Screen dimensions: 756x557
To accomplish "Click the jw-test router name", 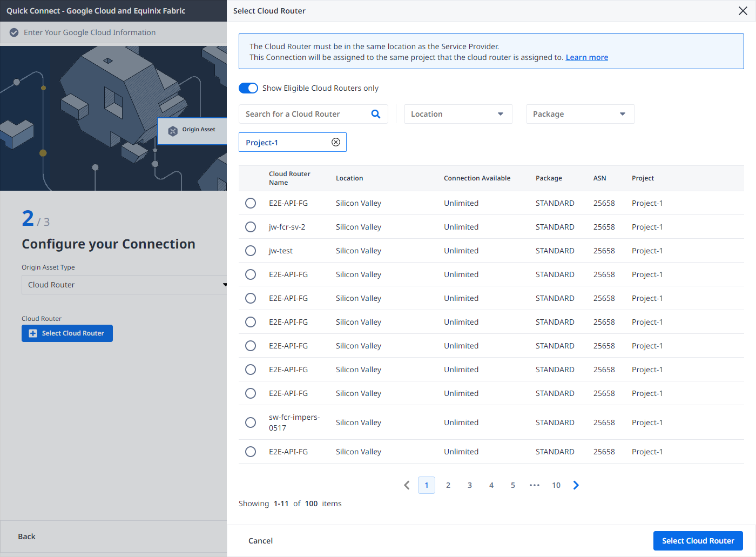I will pos(281,251).
